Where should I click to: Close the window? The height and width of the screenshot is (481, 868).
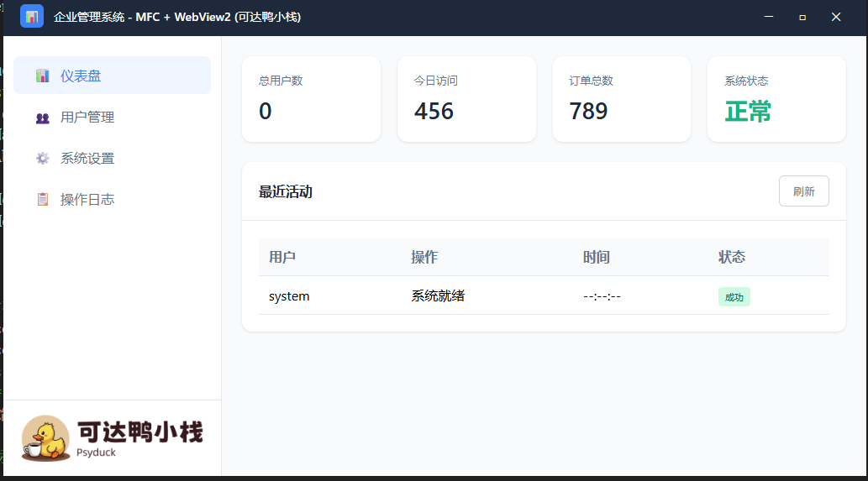pos(836,17)
